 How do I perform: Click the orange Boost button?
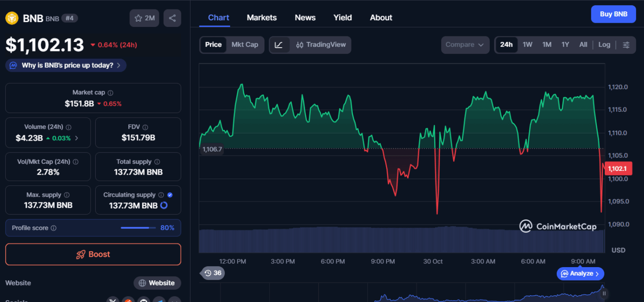pos(93,254)
